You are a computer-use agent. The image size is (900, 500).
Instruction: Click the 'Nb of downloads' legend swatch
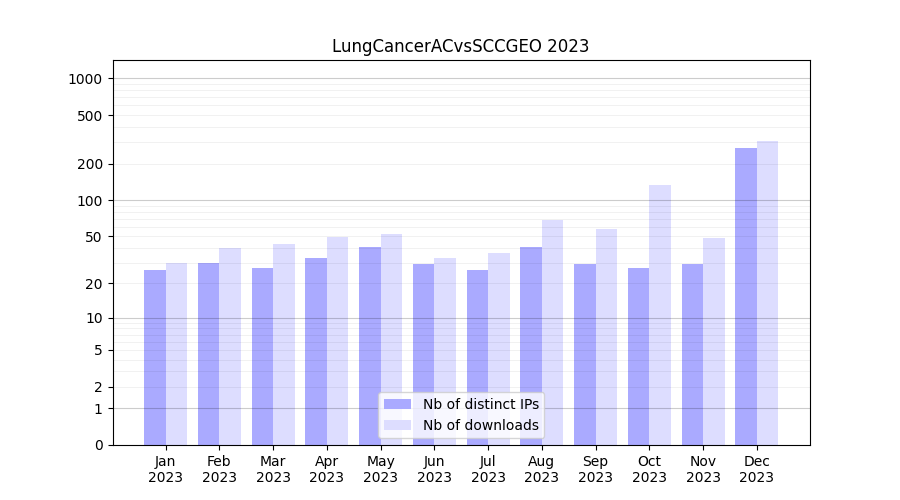(x=397, y=425)
